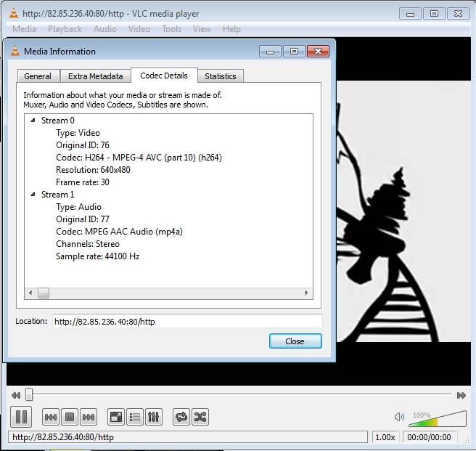Select the H264 codec row
Screen dimensions: 476x451
(x=139, y=158)
